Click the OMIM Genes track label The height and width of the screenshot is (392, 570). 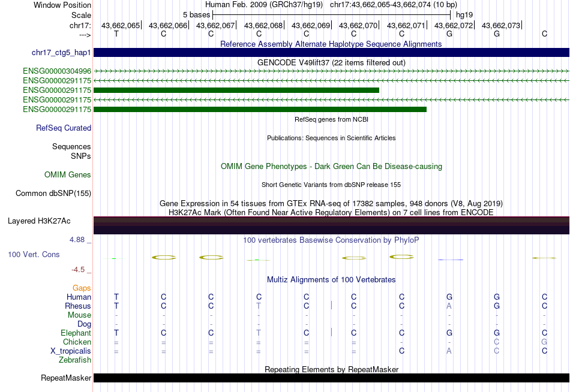pyautogui.click(x=68, y=175)
